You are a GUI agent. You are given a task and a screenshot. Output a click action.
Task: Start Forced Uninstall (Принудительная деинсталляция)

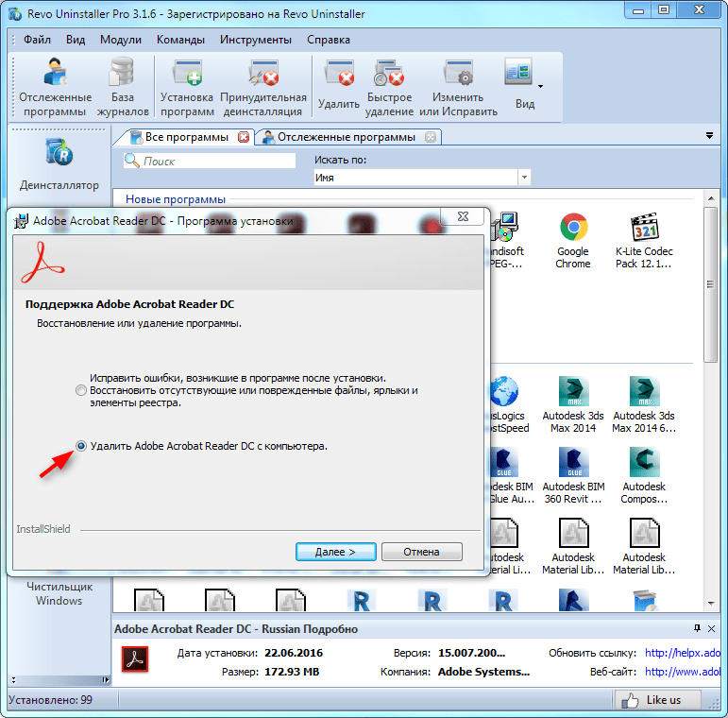262,87
